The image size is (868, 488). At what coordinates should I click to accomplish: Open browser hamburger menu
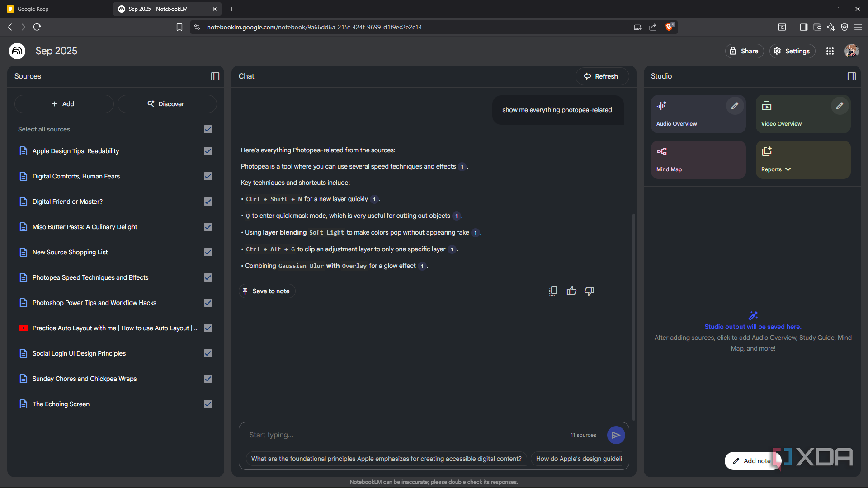coord(858,27)
